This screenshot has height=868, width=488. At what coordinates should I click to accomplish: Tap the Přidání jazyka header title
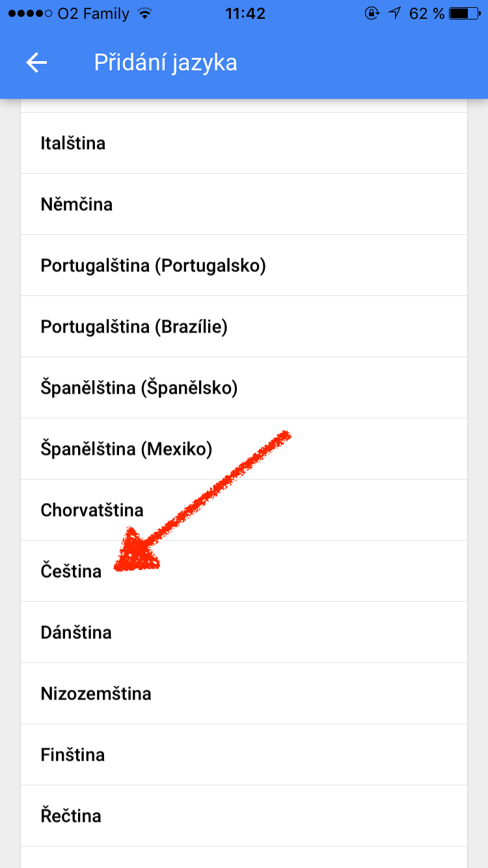point(165,62)
